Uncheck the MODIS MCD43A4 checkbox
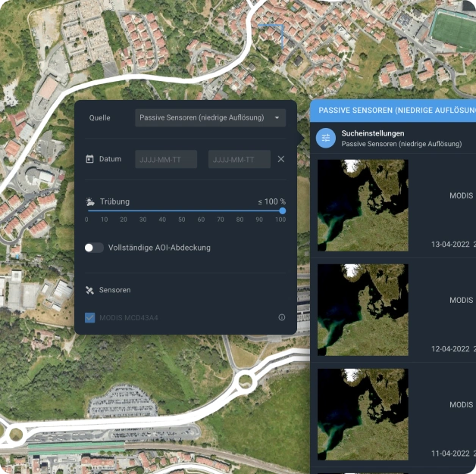 pos(89,317)
